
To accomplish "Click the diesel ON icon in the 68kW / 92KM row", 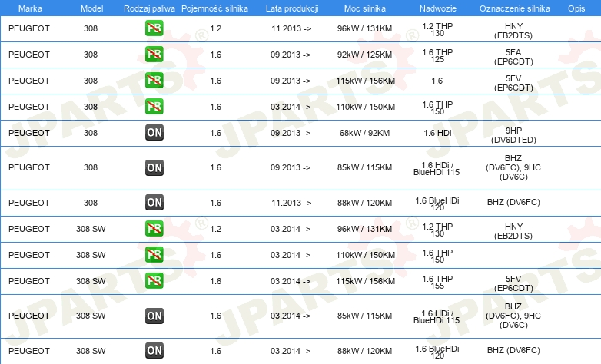I will tap(154, 133).
